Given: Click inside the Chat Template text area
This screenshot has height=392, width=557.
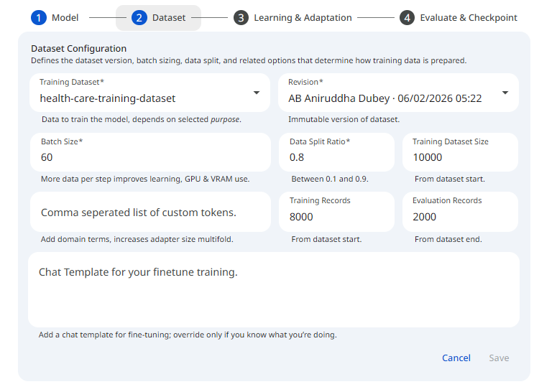Looking at the screenshot, I should pos(273,294).
